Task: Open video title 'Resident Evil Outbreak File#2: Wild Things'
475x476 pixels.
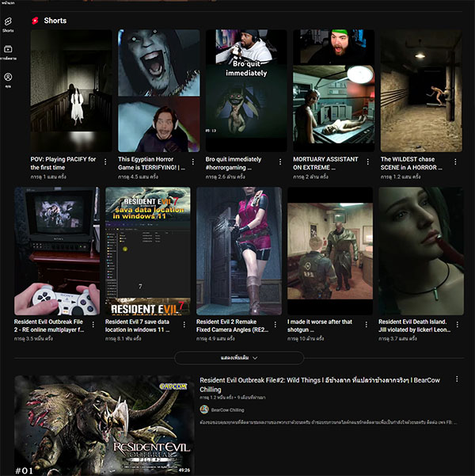Action: point(320,385)
